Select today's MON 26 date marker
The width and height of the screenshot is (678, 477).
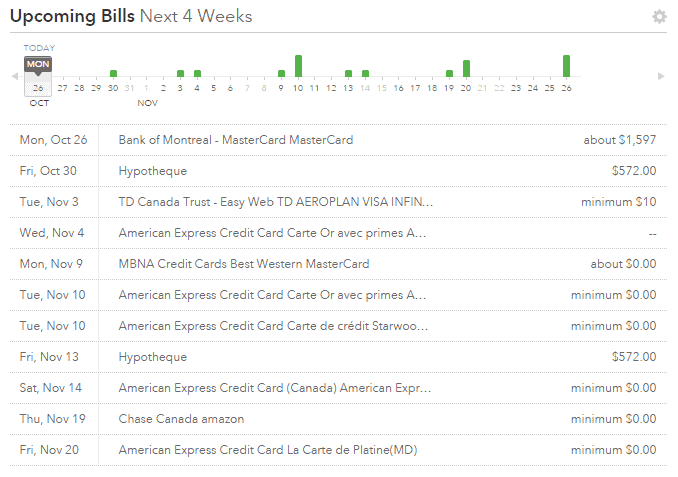(37, 78)
